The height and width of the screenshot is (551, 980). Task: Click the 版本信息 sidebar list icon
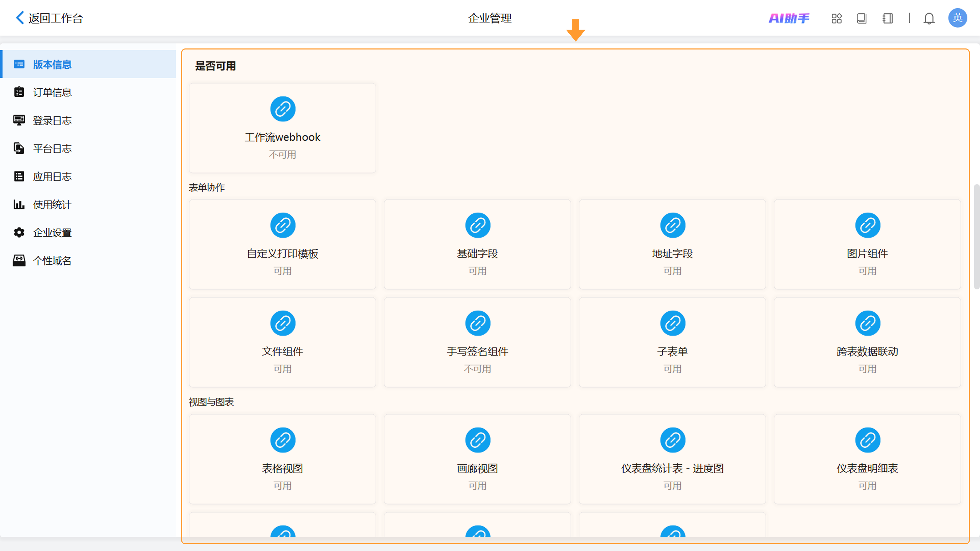click(19, 64)
